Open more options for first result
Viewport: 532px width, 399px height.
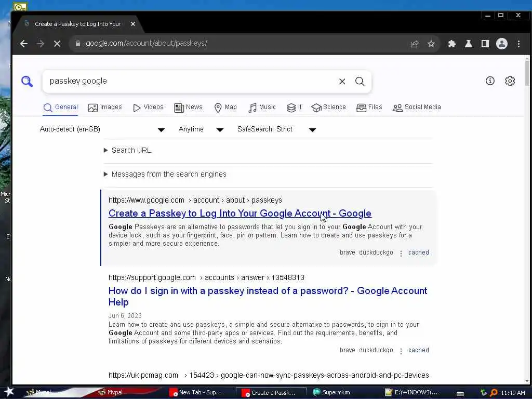[x=401, y=253]
